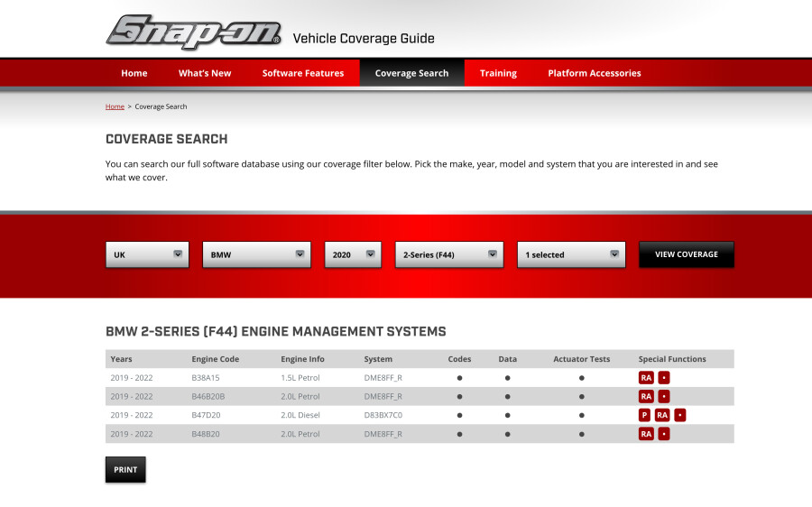Click the Snap-on logo
The width and height of the screenshot is (812, 507).
coord(194,32)
